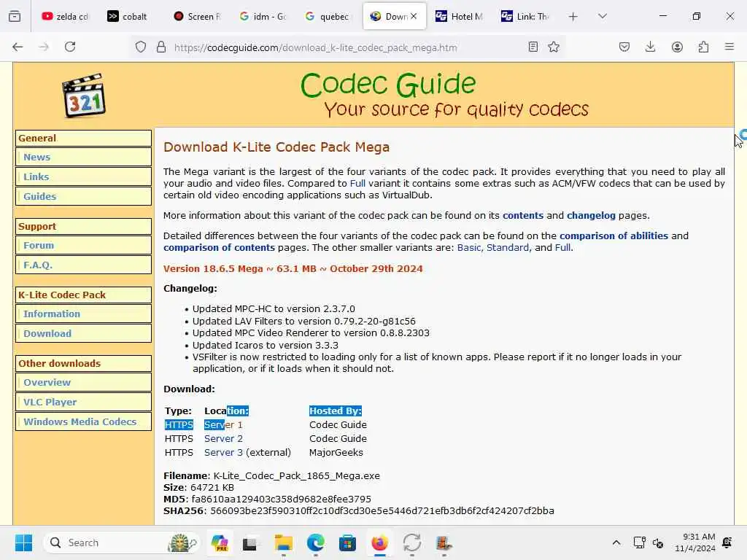Open the F.A.Q. sidebar link
This screenshot has width=747, height=560.
(x=38, y=265)
